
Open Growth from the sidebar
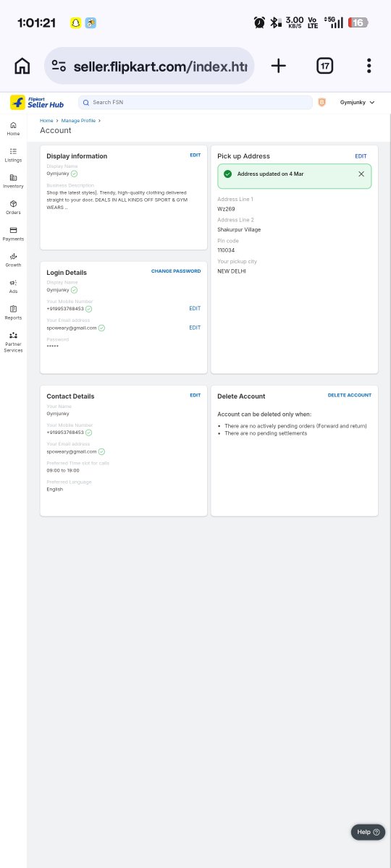pyautogui.click(x=13, y=260)
